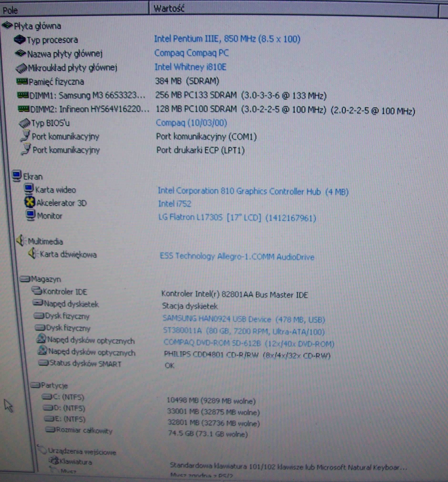Image resolution: width=448 pixels, height=482 pixels.
Task: Click the Akcelerator 3D yellow icon
Action: coord(30,202)
